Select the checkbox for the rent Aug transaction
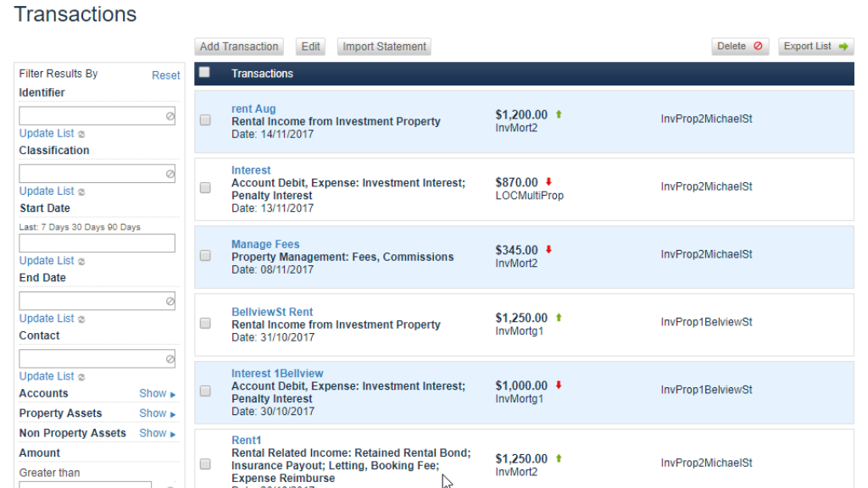Image resolution: width=868 pixels, height=488 pixels. [x=204, y=119]
